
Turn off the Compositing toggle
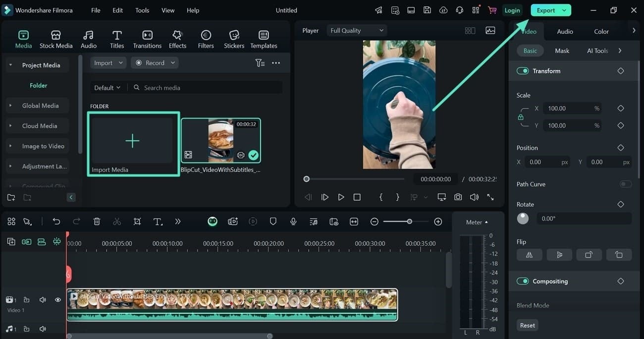522,281
